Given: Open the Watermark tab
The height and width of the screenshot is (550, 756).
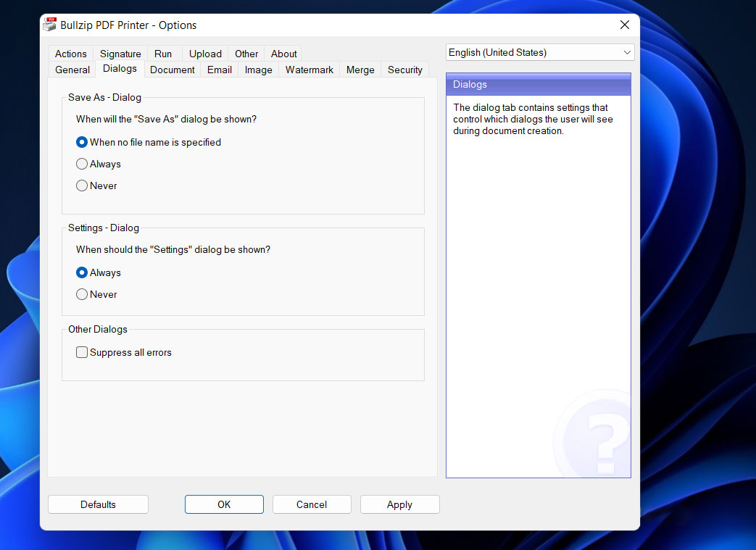Looking at the screenshot, I should [x=309, y=70].
